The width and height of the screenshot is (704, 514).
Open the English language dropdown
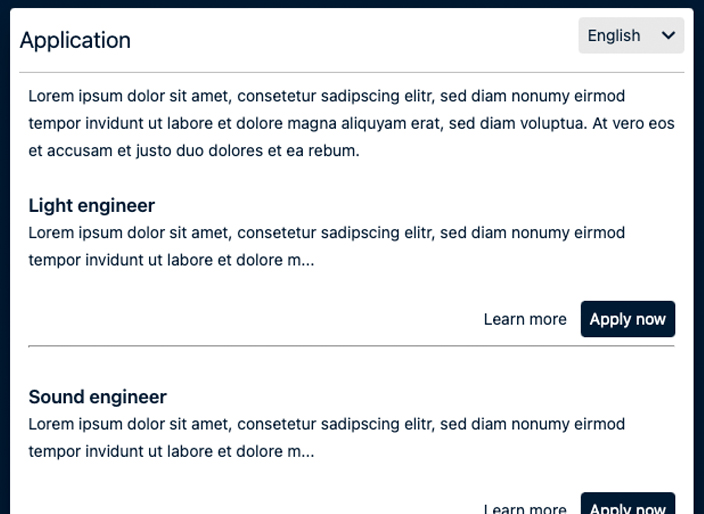(x=630, y=36)
